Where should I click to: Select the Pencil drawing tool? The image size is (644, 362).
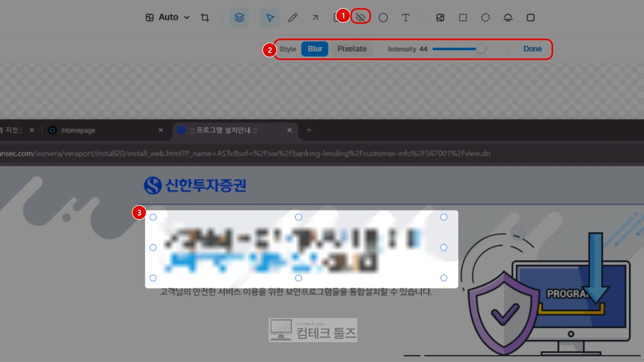click(293, 17)
